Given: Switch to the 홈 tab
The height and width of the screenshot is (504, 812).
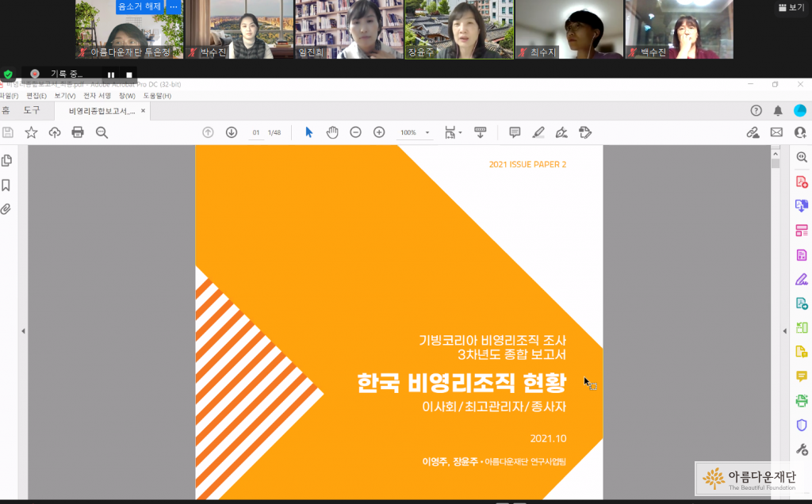Looking at the screenshot, I should tap(6, 110).
